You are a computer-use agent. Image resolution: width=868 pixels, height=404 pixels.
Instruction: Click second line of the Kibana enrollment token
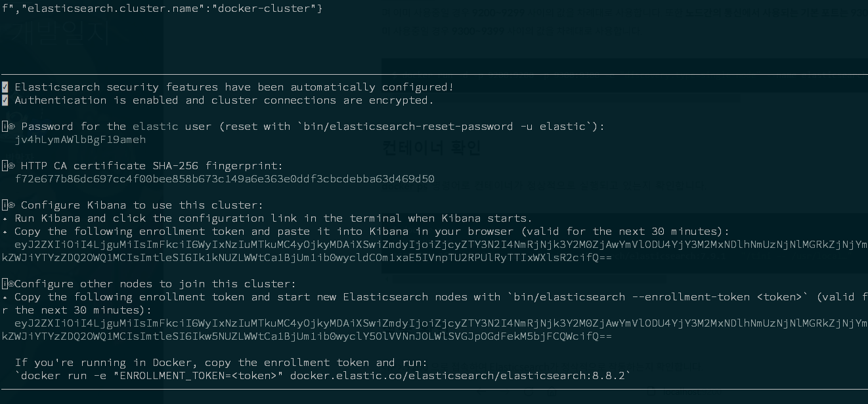[307, 258]
